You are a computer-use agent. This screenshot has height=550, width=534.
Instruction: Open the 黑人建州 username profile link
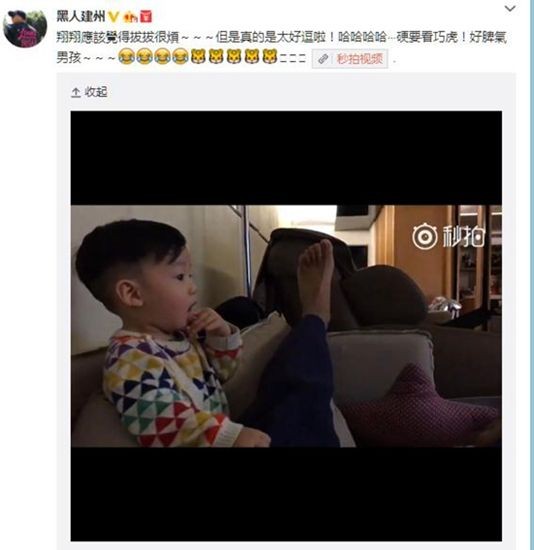(81, 16)
